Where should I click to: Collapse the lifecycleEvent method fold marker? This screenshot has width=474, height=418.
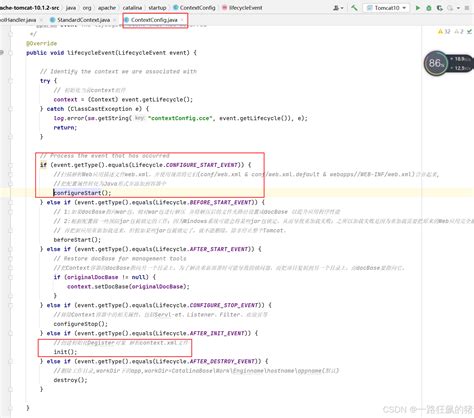(11, 53)
